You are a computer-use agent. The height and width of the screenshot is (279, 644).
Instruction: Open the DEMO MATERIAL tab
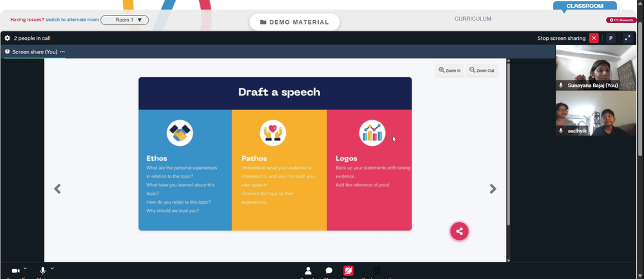coord(294,22)
